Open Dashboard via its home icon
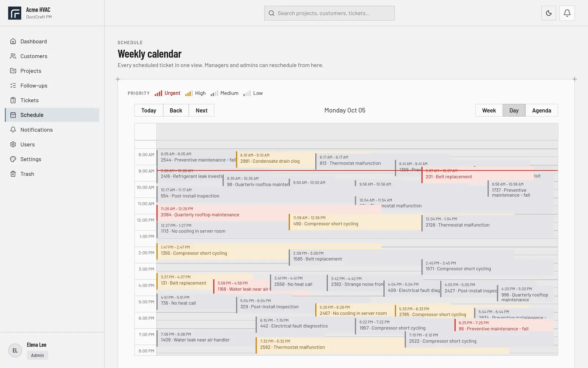Screen dimensions: 588x368 [13, 41]
